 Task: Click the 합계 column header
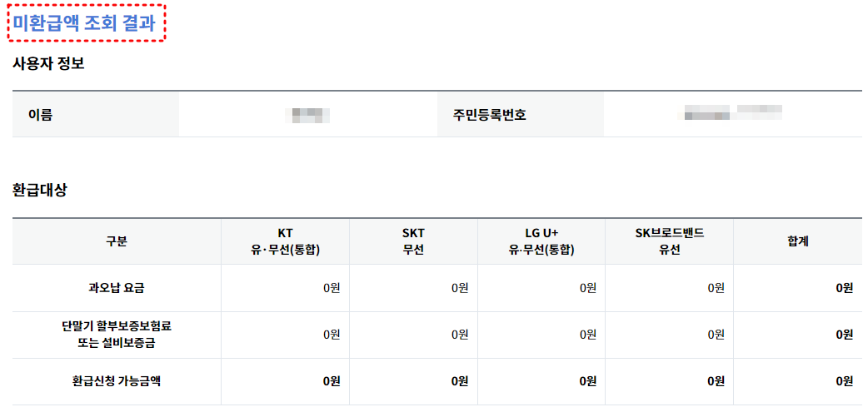798,241
